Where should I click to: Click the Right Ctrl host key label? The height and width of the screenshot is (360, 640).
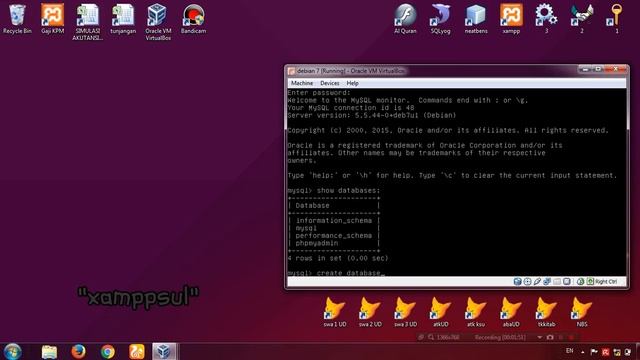tap(606, 282)
